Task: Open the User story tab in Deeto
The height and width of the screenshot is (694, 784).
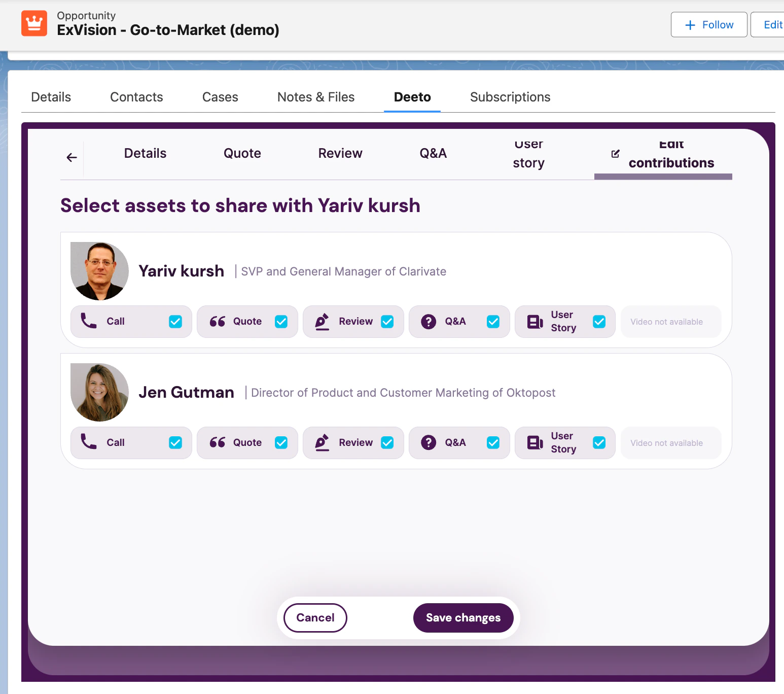Action: pos(528,154)
